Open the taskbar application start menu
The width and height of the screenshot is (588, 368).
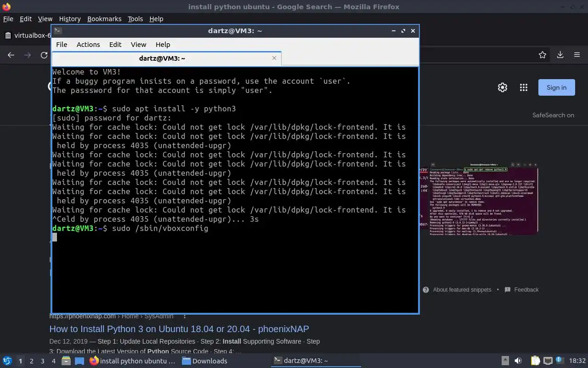click(7, 361)
